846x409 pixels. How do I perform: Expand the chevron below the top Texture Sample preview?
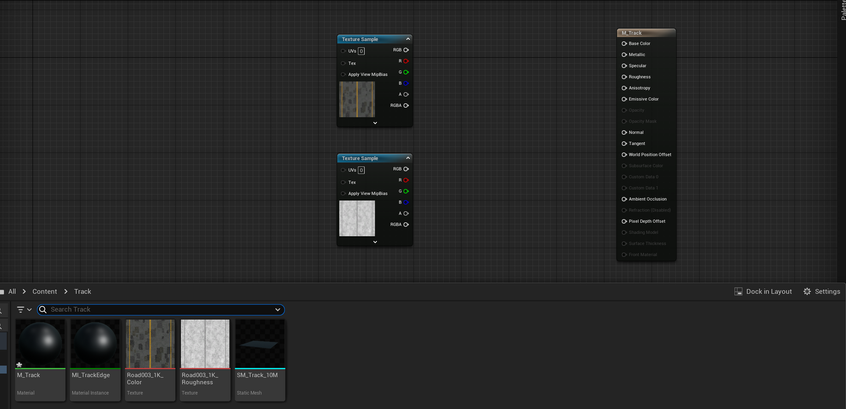tap(375, 123)
